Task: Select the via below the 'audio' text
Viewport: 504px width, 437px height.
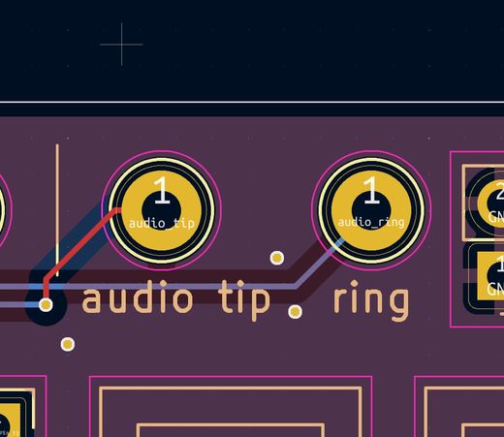Action: [68, 344]
